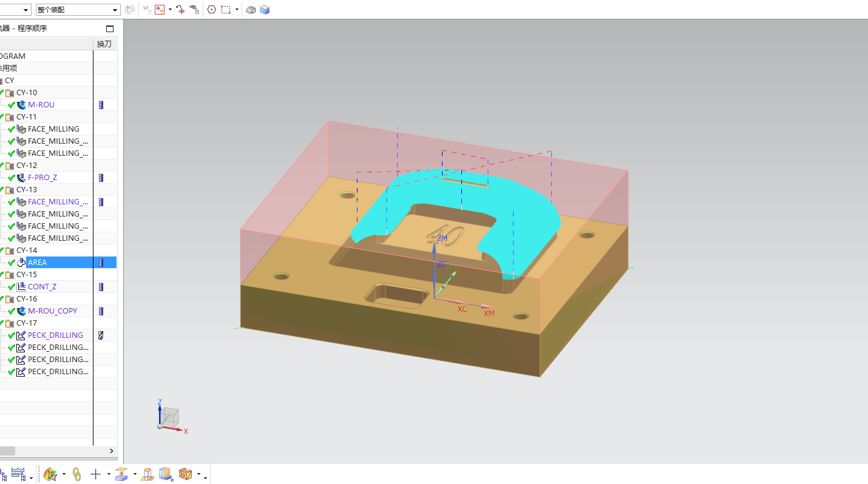Click the grey solid with red edge icon

click(x=251, y=10)
